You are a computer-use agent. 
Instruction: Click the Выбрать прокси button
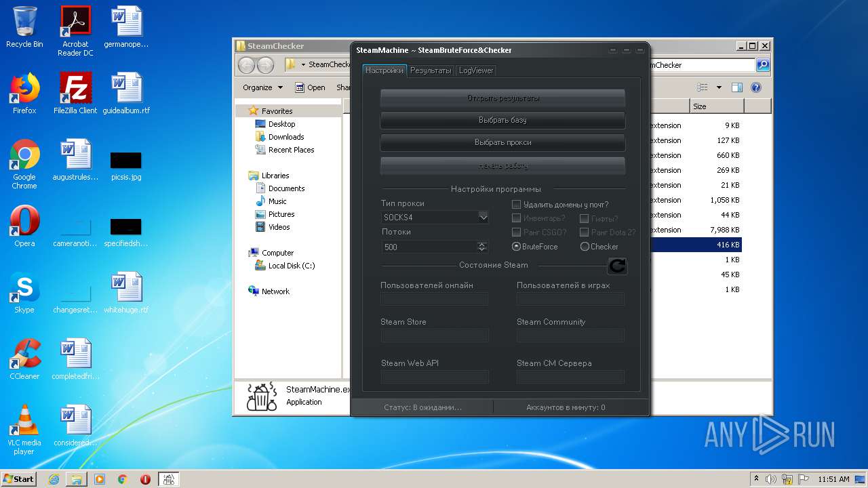pyautogui.click(x=502, y=142)
